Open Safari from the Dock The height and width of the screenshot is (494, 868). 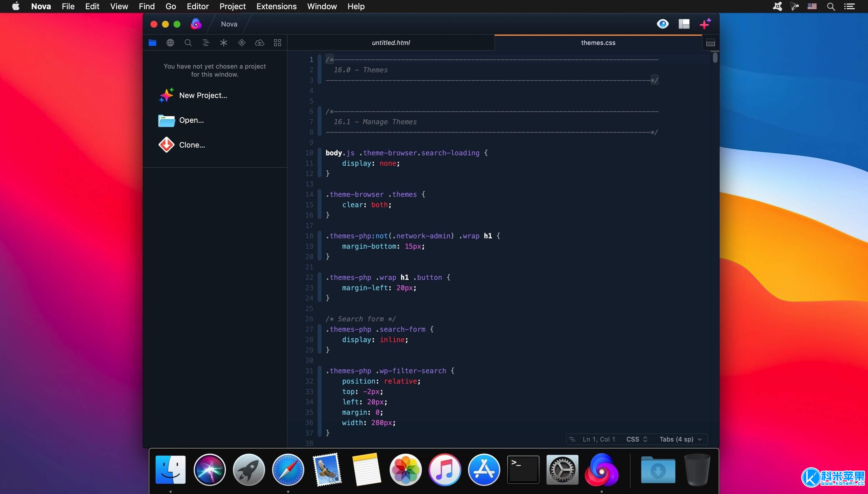pos(288,470)
